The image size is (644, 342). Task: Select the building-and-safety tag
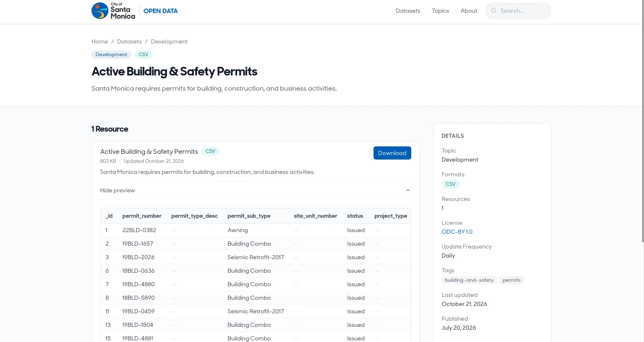point(469,280)
